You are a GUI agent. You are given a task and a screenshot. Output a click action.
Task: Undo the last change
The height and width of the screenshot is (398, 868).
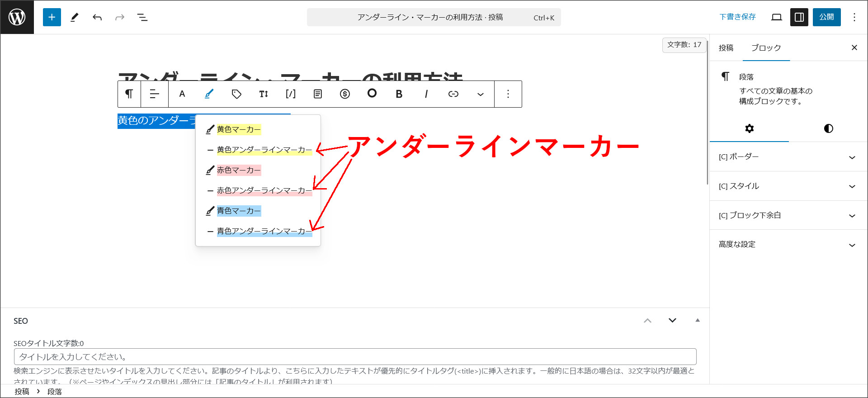(x=97, y=17)
